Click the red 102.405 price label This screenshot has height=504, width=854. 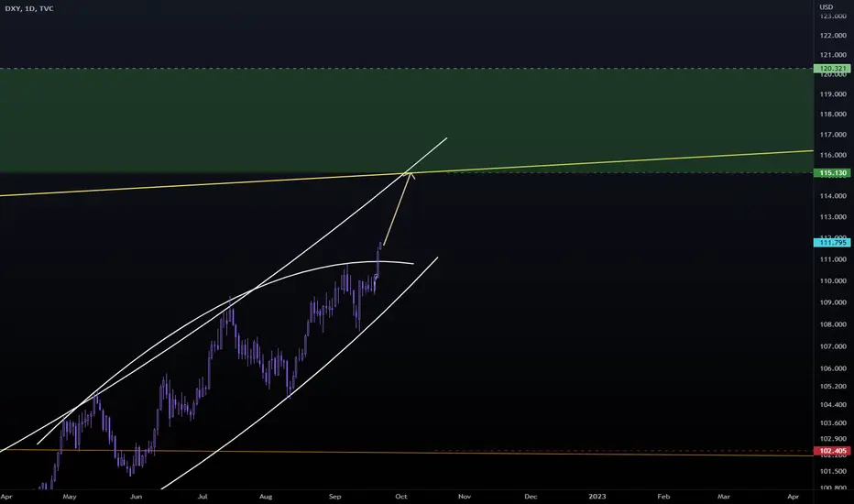pyautogui.click(x=832, y=451)
